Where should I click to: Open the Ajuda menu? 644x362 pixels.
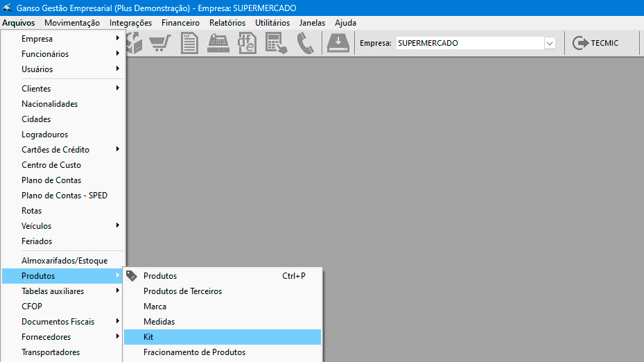tap(345, 23)
